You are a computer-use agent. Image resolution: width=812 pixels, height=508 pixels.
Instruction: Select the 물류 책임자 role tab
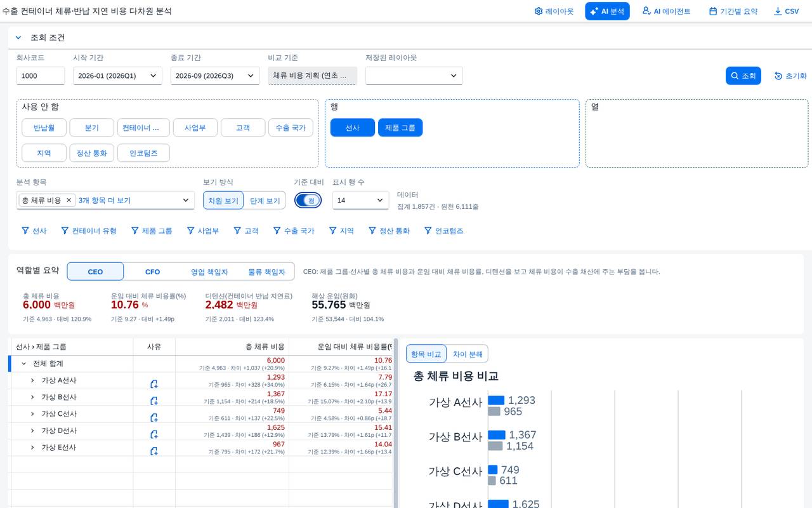click(x=266, y=271)
